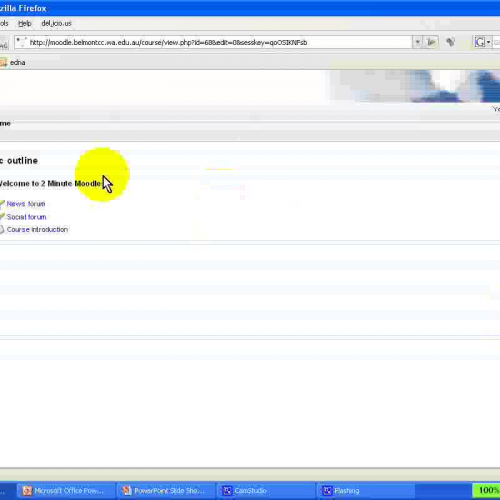
Task: Click the CamStudio icon in taskbar
Action: click(x=227, y=491)
